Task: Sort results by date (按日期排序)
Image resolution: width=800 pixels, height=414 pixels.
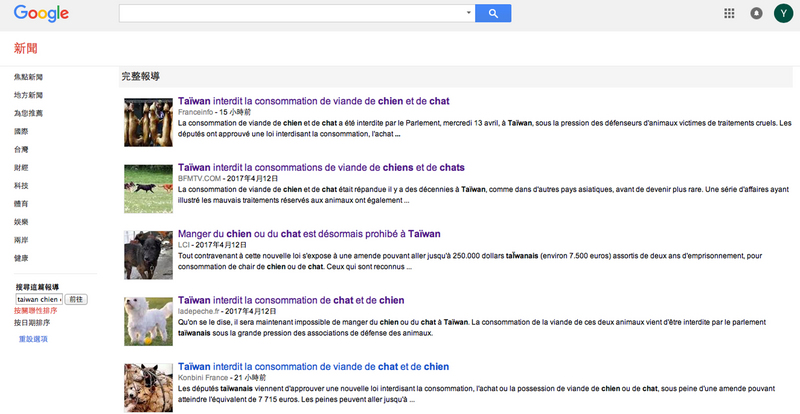Action: (32, 323)
